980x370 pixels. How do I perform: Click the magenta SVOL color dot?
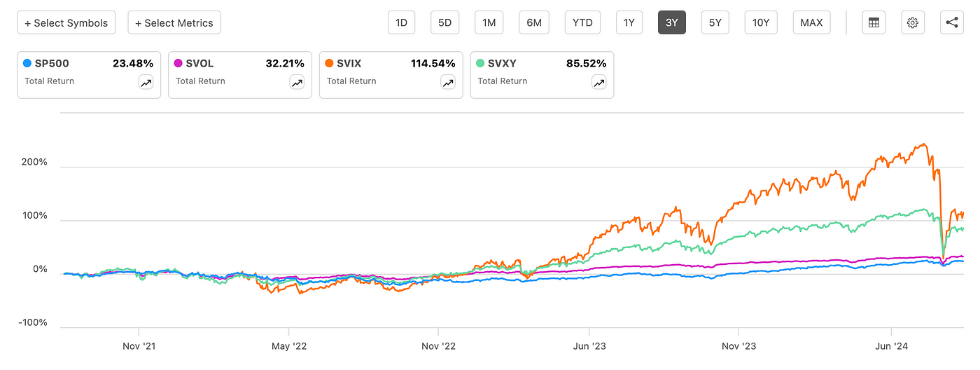pyautogui.click(x=178, y=63)
